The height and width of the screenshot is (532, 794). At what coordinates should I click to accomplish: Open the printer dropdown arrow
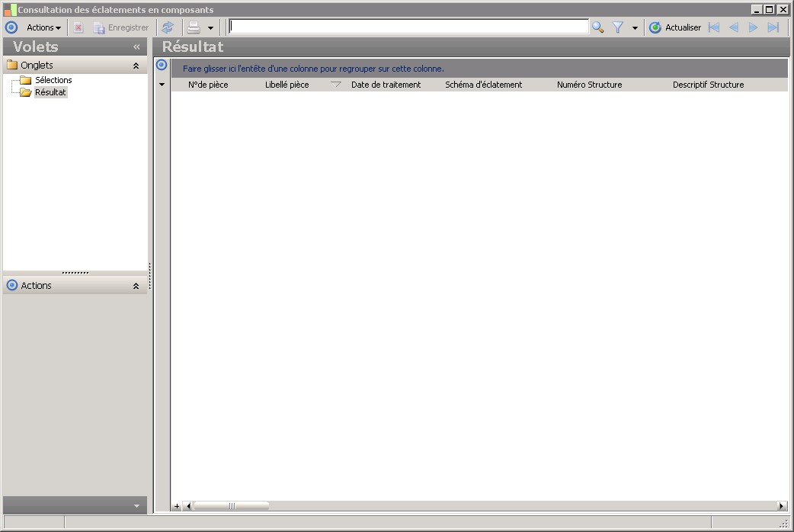(210, 28)
